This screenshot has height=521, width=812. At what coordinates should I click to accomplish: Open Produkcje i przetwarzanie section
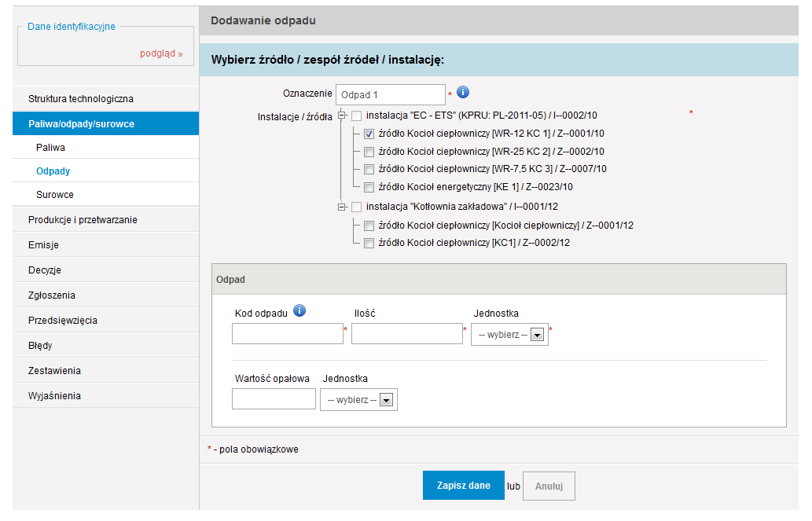(x=105, y=219)
